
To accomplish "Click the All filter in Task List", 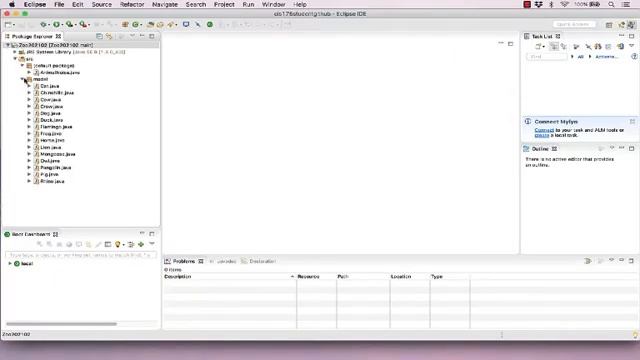I will [x=580, y=57].
